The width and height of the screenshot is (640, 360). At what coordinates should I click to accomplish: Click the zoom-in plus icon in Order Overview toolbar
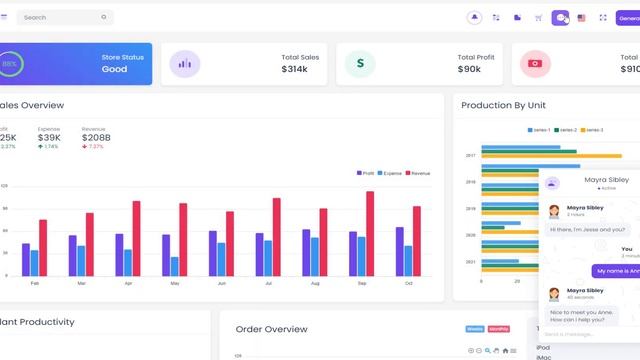(471, 351)
